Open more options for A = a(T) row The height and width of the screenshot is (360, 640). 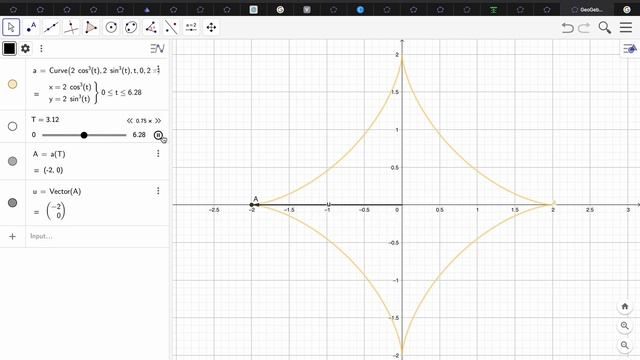158,153
